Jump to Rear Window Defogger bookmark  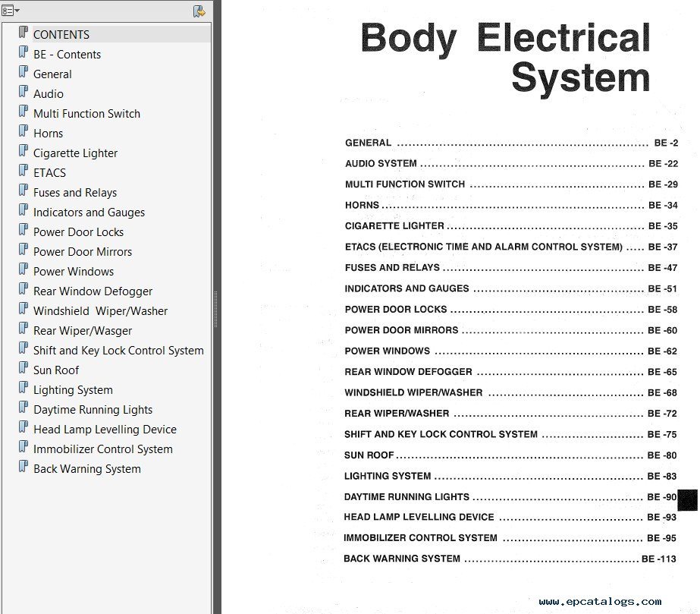(x=93, y=291)
